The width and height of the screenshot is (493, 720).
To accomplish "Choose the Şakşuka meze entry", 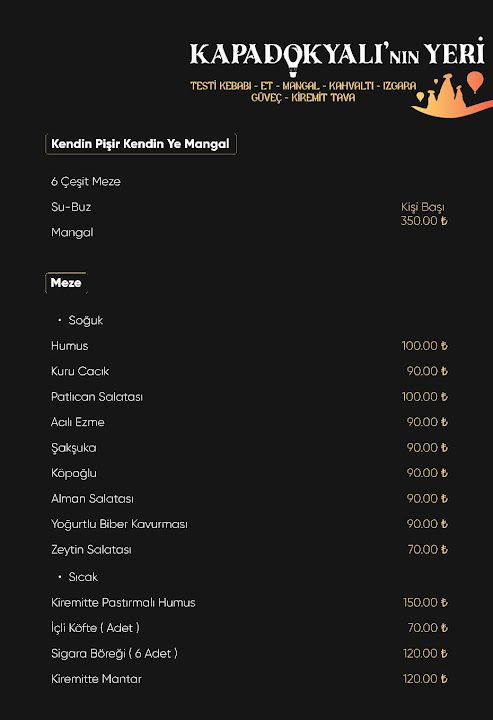I will pos(74,448).
